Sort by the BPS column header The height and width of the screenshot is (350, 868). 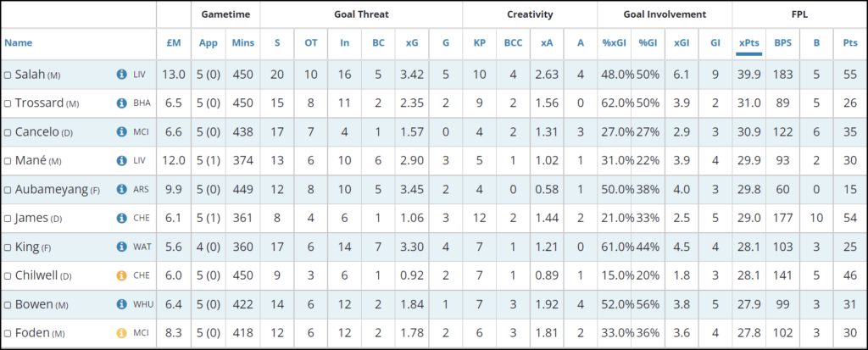[x=782, y=42]
